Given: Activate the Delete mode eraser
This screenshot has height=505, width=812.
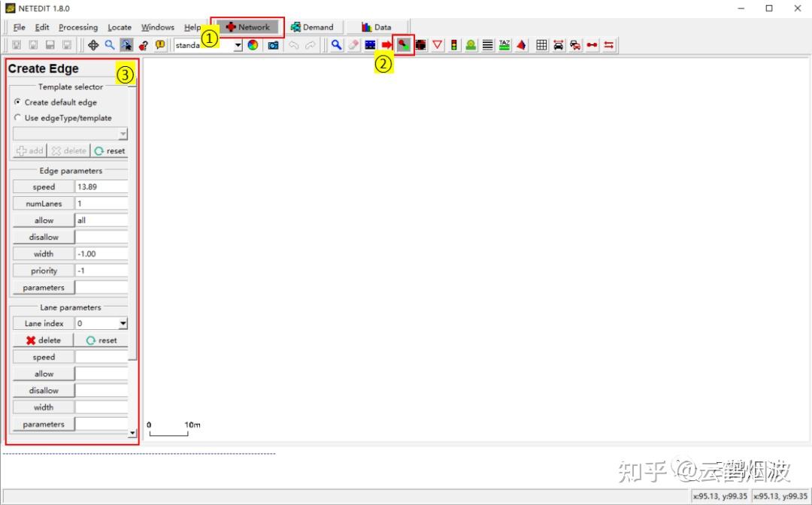Looking at the screenshot, I should click(353, 44).
